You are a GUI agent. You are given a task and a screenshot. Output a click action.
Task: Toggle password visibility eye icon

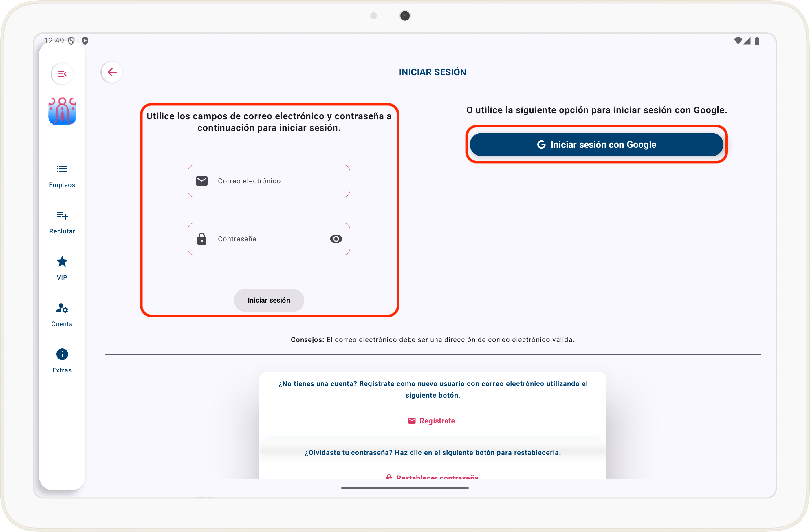pos(336,239)
